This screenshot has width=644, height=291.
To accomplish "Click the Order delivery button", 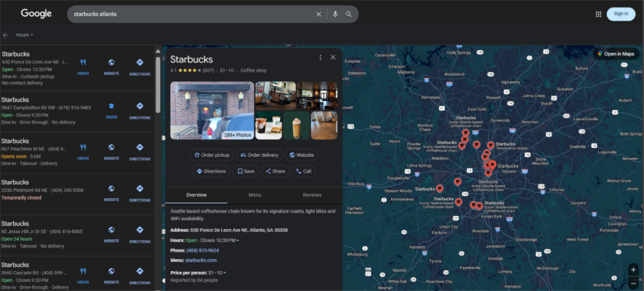I will point(259,155).
